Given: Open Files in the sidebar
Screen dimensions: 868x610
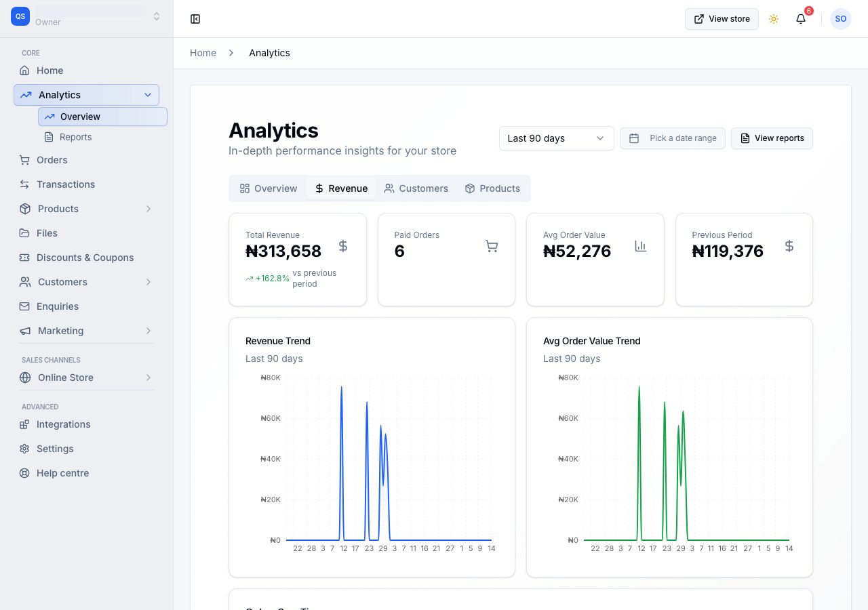Looking at the screenshot, I should coord(86,233).
